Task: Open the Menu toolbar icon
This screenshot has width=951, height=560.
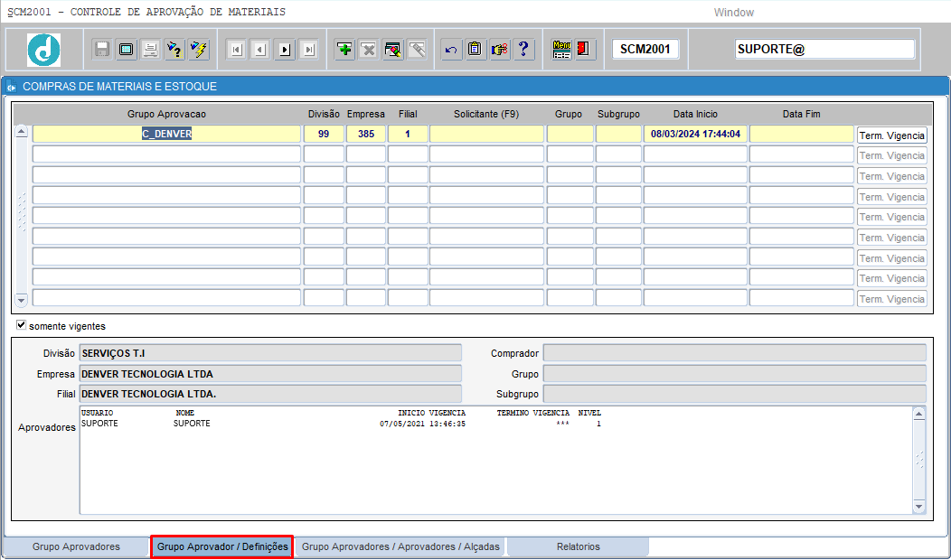Action: pyautogui.click(x=561, y=49)
